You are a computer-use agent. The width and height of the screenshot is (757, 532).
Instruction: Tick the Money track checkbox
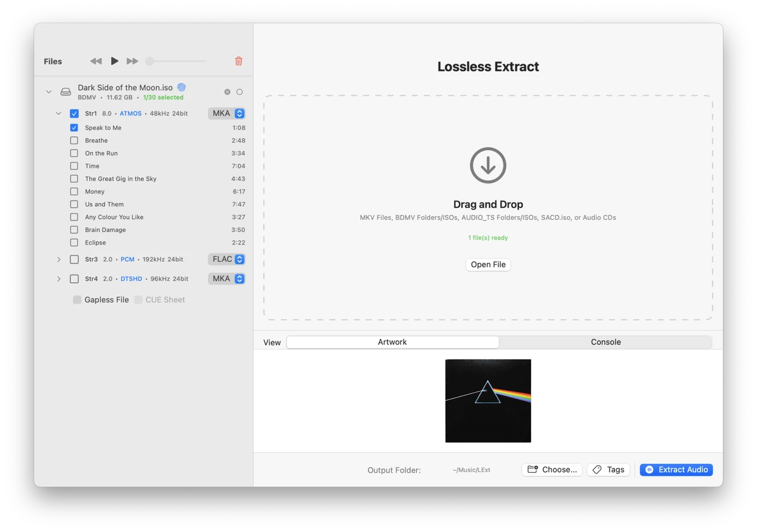click(x=74, y=192)
